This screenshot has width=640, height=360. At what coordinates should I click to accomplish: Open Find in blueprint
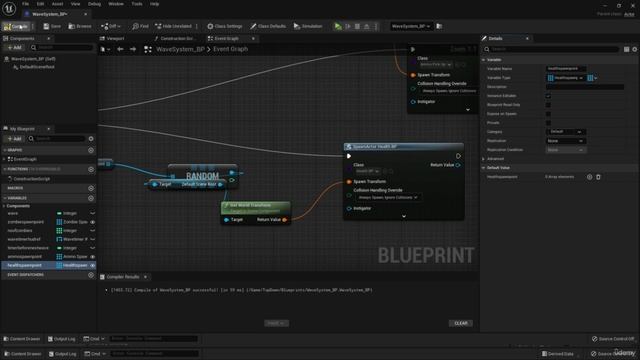[x=140, y=27]
